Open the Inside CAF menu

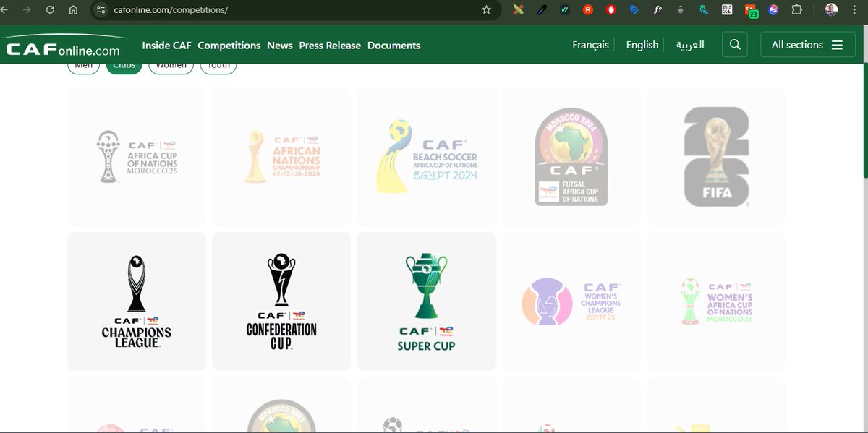point(166,45)
